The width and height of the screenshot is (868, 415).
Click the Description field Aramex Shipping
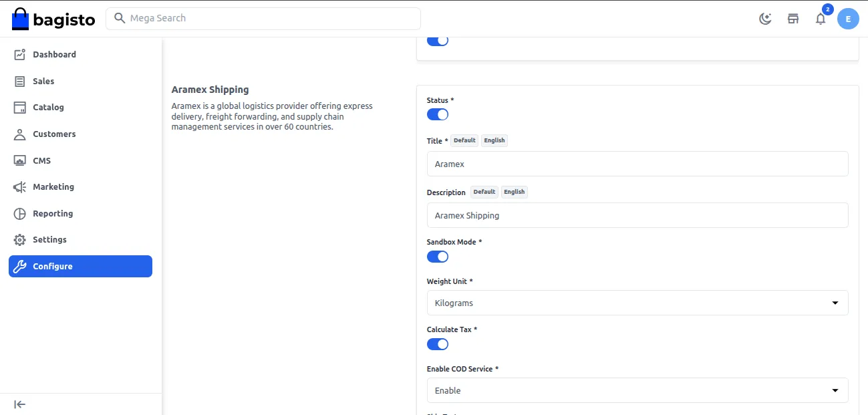click(637, 215)
